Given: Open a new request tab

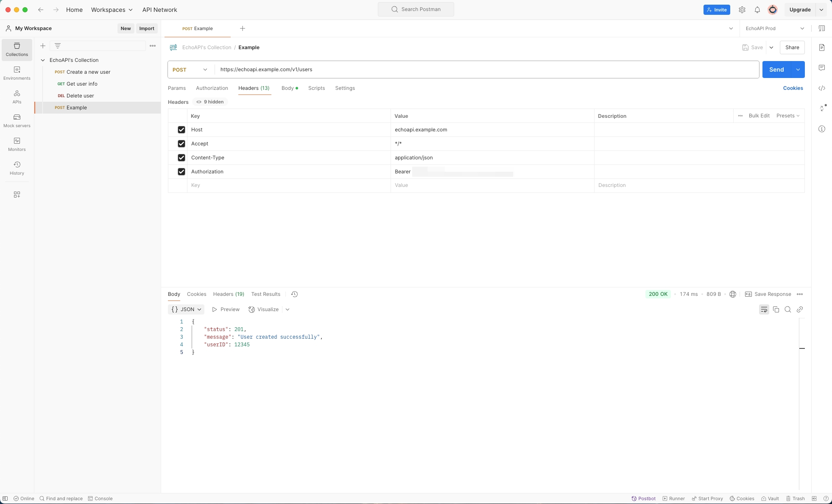Looking at the screenshot, I should point(243,28).
